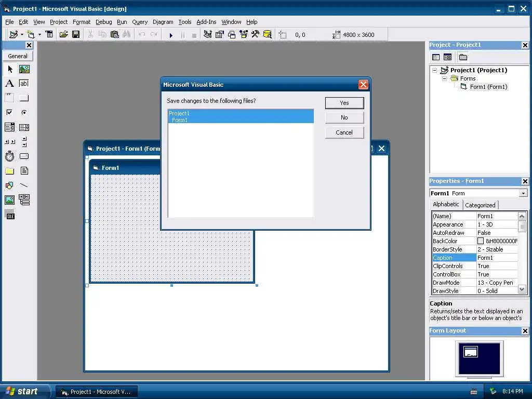Click the Form Layout Window toolbar icon
Viewport: 532px width, 399px height.
tap(232, 34)
